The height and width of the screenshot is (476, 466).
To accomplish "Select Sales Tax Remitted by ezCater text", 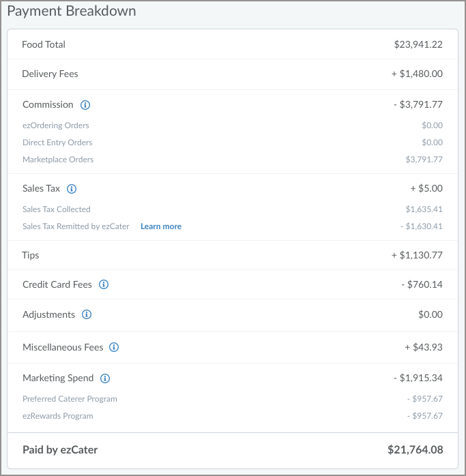I will (76, 226).
